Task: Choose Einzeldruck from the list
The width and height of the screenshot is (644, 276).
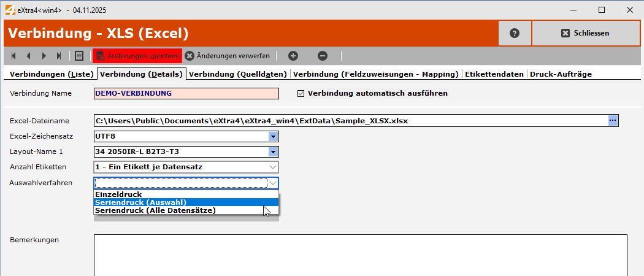Action: tap(186, 194)
